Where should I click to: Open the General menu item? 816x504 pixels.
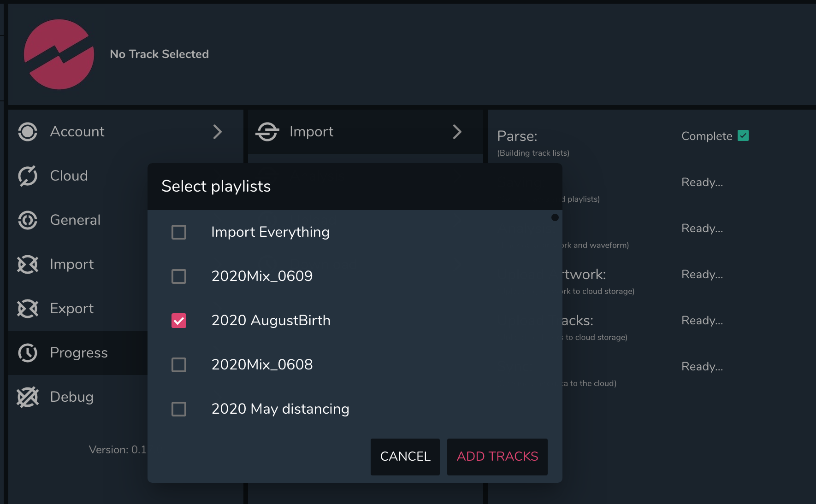75,220
